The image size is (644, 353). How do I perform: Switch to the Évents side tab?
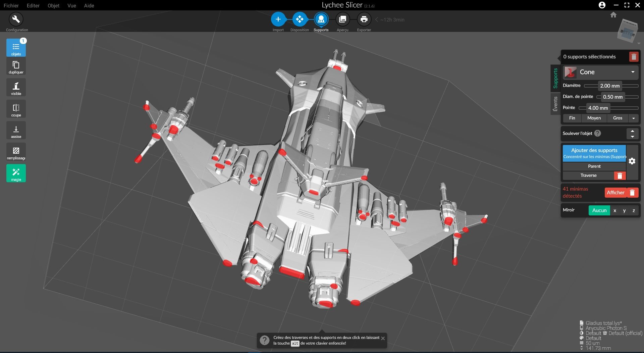coord(555,104)
